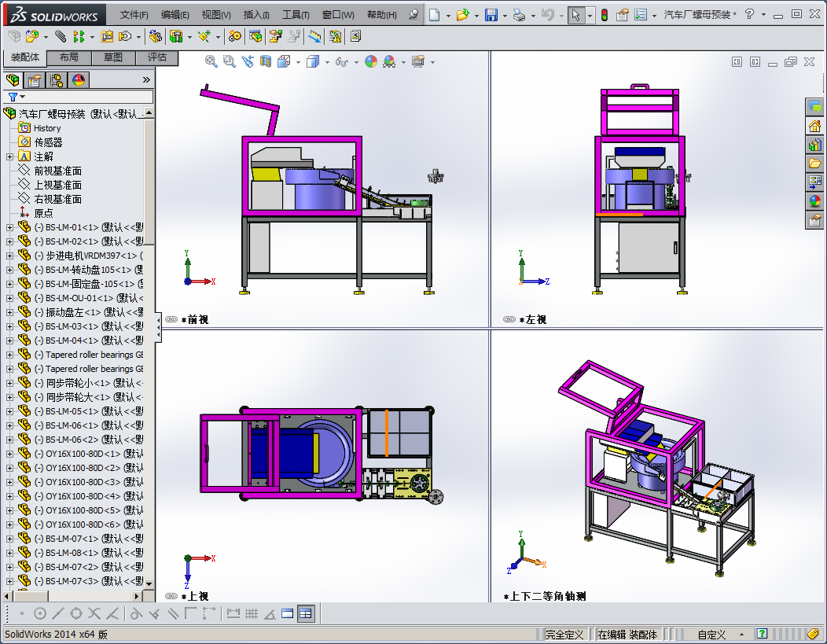This screenshot has height=644, width=827.
Task: Click Zoom to Fit magnifier icon
Action: click(211, 61)
